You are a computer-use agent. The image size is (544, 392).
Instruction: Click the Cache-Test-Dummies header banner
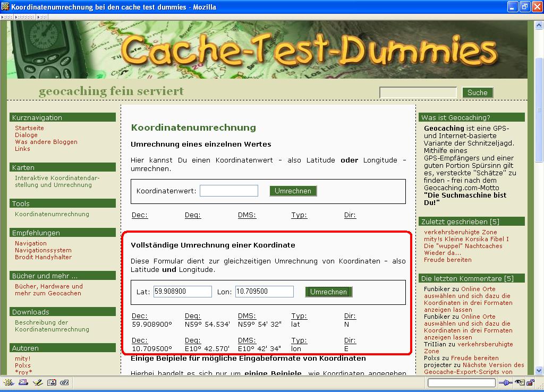267,49
